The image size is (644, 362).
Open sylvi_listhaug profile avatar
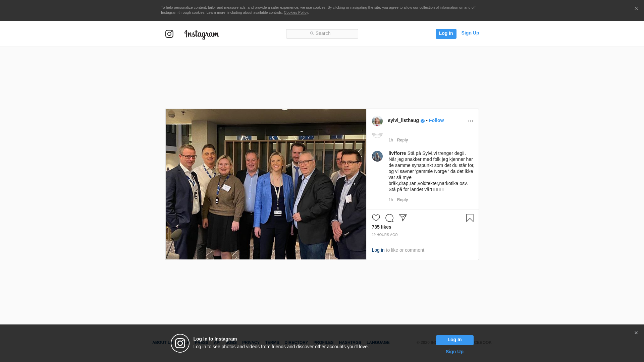pos(377,121)
